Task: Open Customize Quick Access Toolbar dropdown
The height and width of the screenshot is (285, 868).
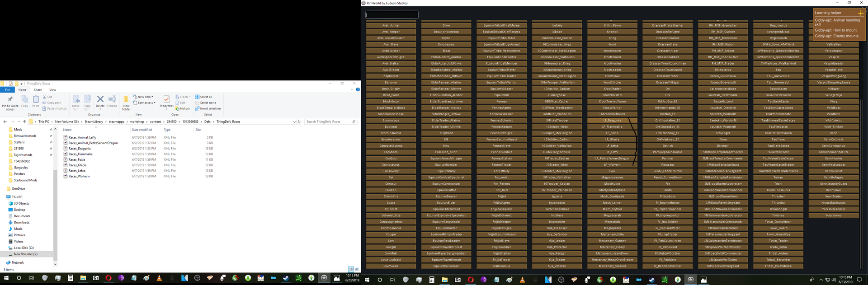Action: point(21,84)
